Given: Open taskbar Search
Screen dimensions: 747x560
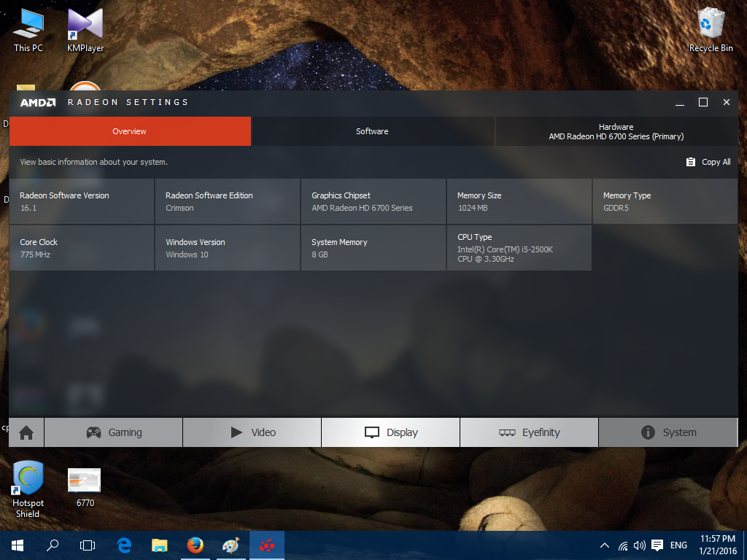Looking at the screenshot, I should [53, 545].
